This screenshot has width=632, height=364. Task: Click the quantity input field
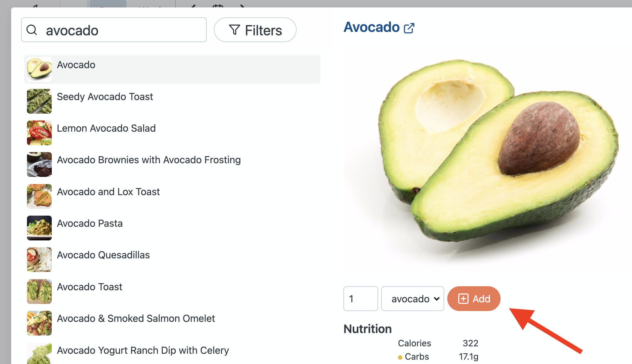click(360, 299)
